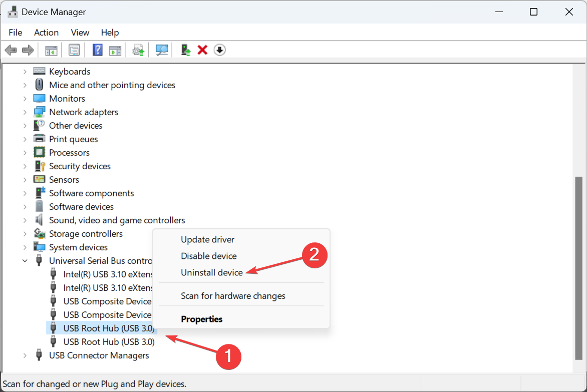The height and width of the screenshot is (392, 587).
Task: Open the File menu
Action: pos(16,33)
